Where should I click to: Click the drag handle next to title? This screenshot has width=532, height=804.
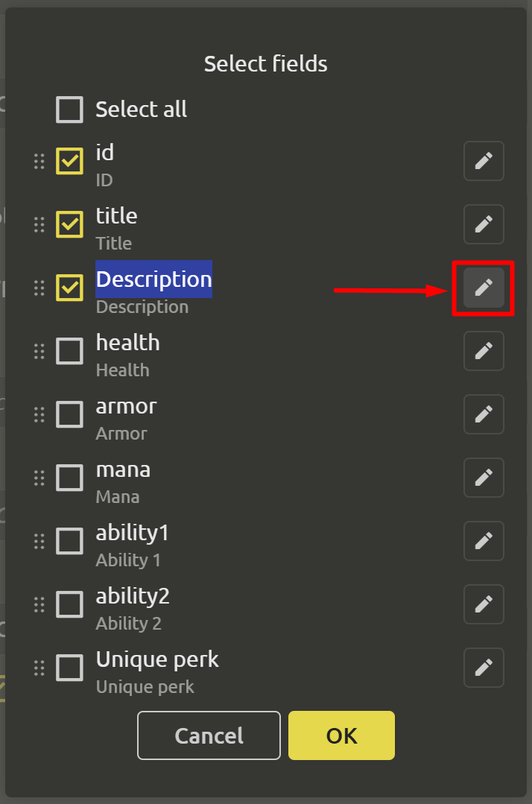click(39, 224)
